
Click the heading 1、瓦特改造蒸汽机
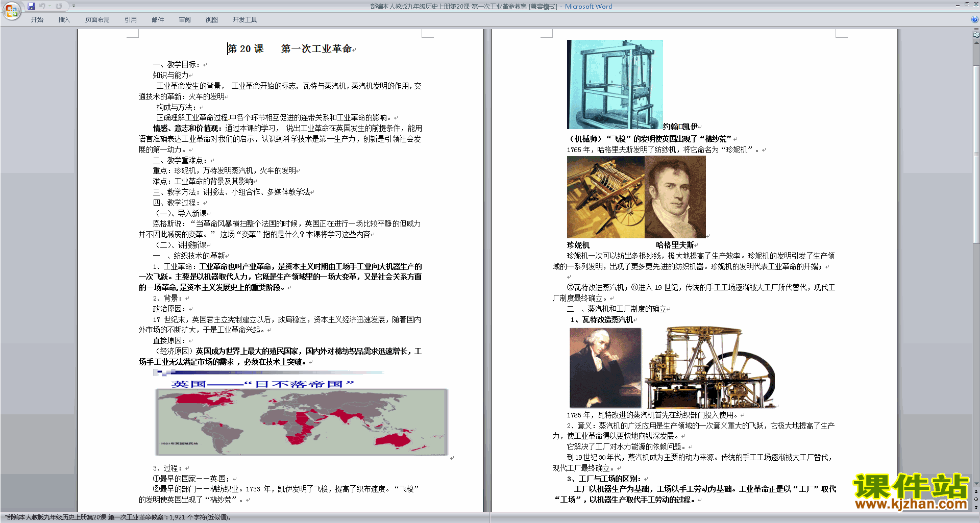(602, 319)
